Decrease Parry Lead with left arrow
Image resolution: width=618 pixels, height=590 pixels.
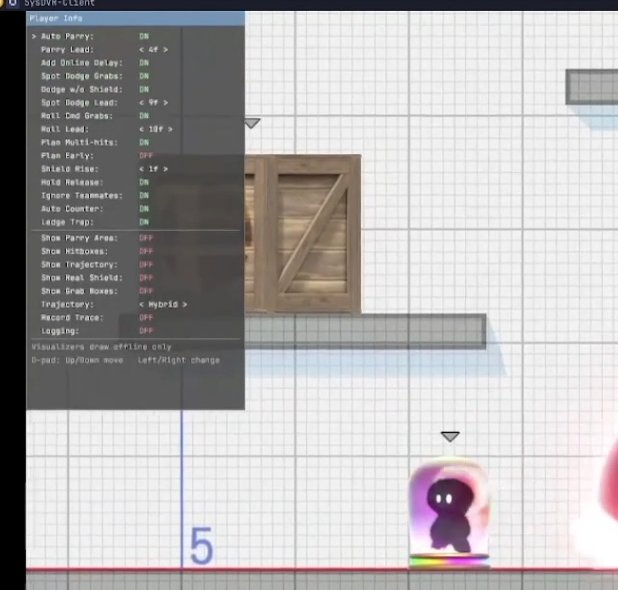[141, 50]
